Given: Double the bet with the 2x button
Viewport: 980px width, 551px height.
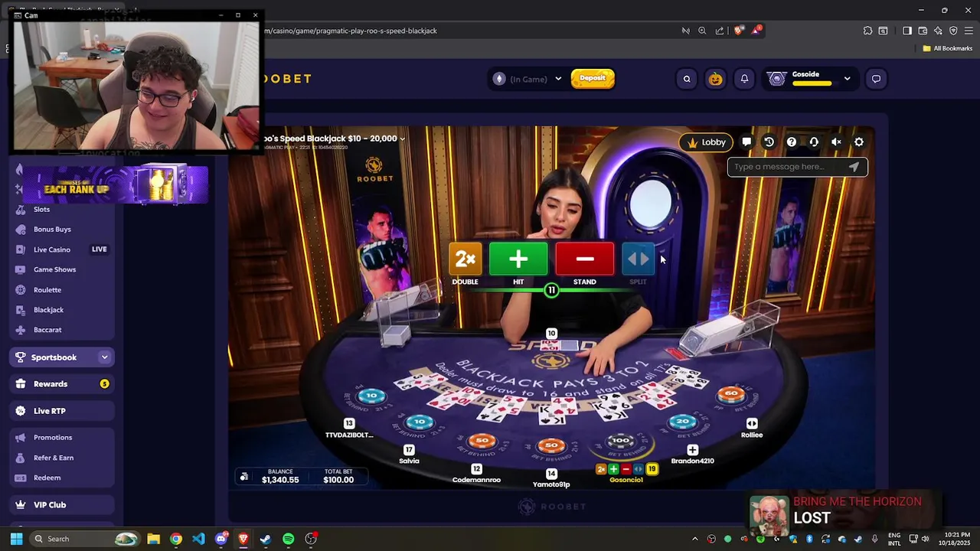Looking at the screenshot, I should coord(465,259).
